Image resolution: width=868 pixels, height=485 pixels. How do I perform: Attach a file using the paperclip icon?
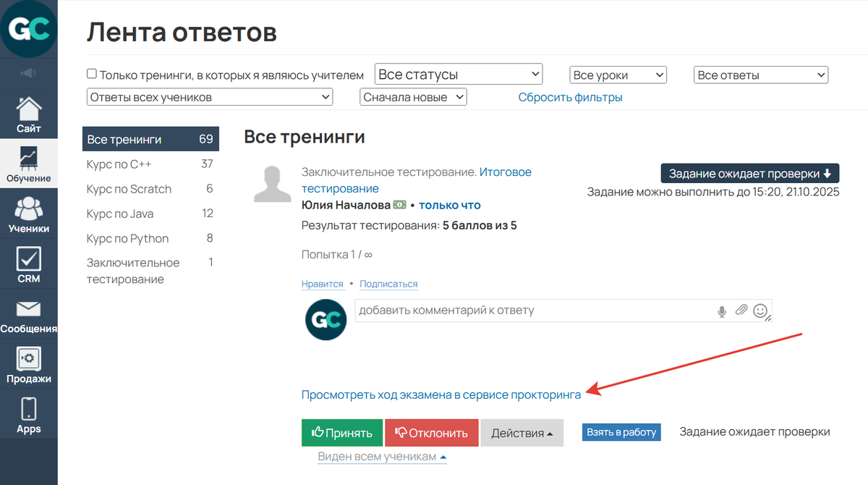(x=741, y=310)
